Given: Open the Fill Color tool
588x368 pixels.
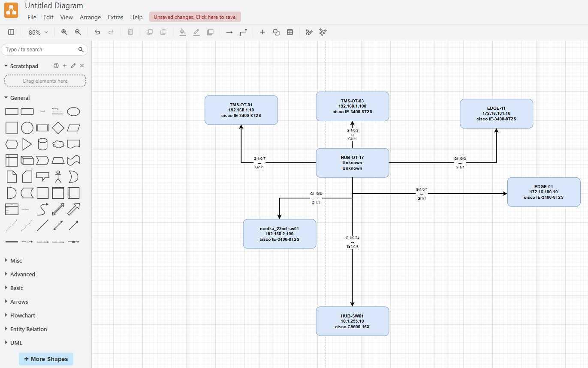Looking at the screenshot, I should pos(183,32).
